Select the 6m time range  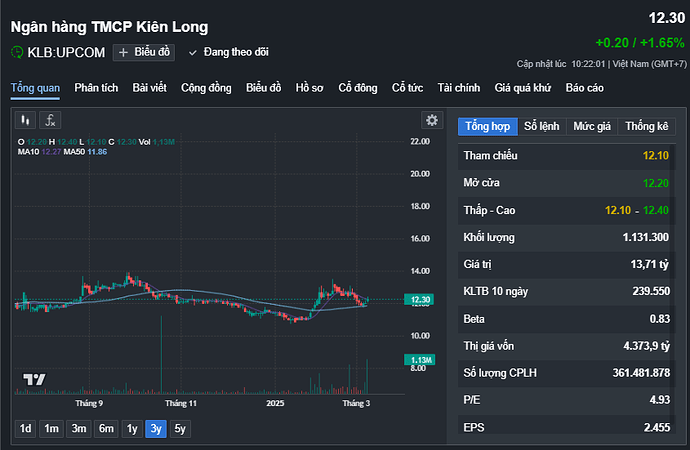click(x=106, y=428)
